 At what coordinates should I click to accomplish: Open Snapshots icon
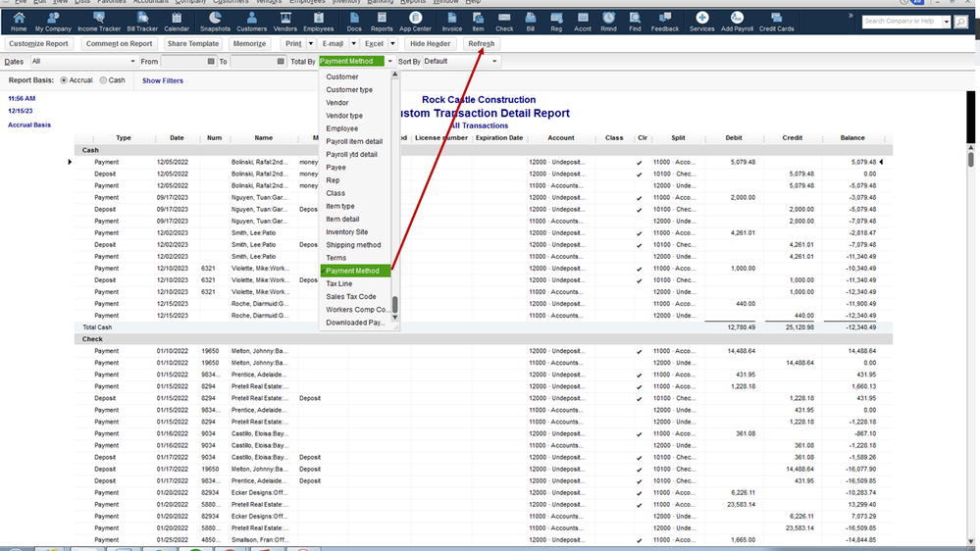pos(215,22)
